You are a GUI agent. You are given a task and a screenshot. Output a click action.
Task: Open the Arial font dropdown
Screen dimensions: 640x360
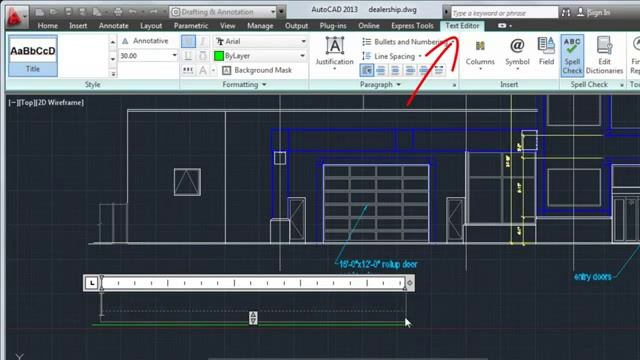[x=303, y=41]
